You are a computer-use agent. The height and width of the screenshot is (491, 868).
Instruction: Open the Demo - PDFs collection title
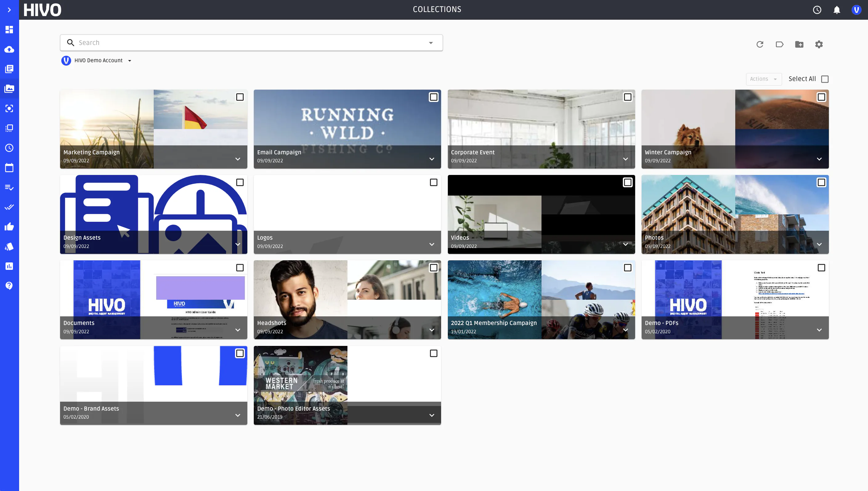(662, 323)
